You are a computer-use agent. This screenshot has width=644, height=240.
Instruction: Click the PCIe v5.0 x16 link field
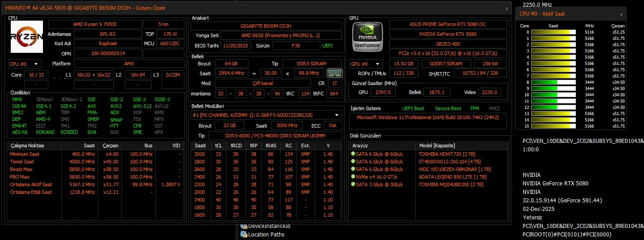click(448, 53)
